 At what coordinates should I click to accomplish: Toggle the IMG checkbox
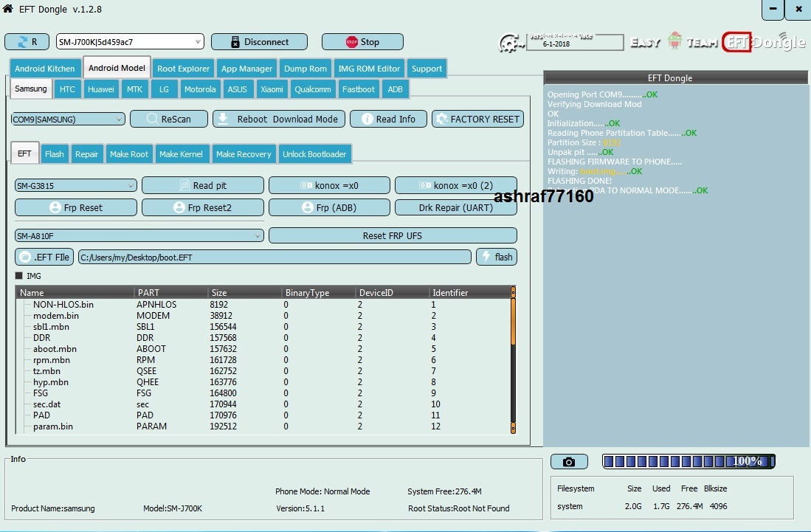(19, 276)
